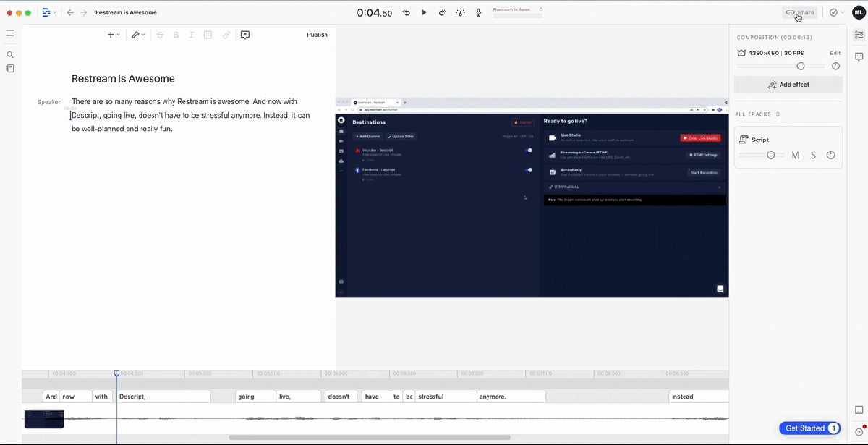Mute the Script track with M
This screenshot has height=445, width=868.
point(796,156)
